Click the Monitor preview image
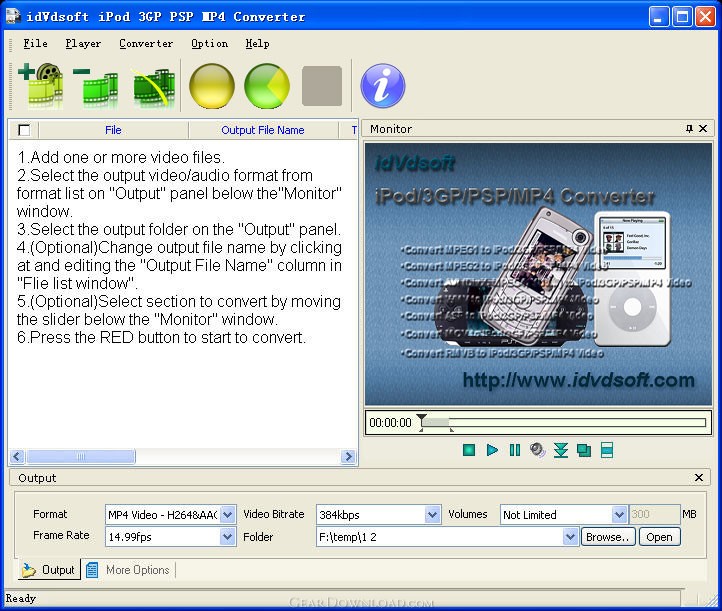Screen dimensions: 722x611 tap(538, 274)
